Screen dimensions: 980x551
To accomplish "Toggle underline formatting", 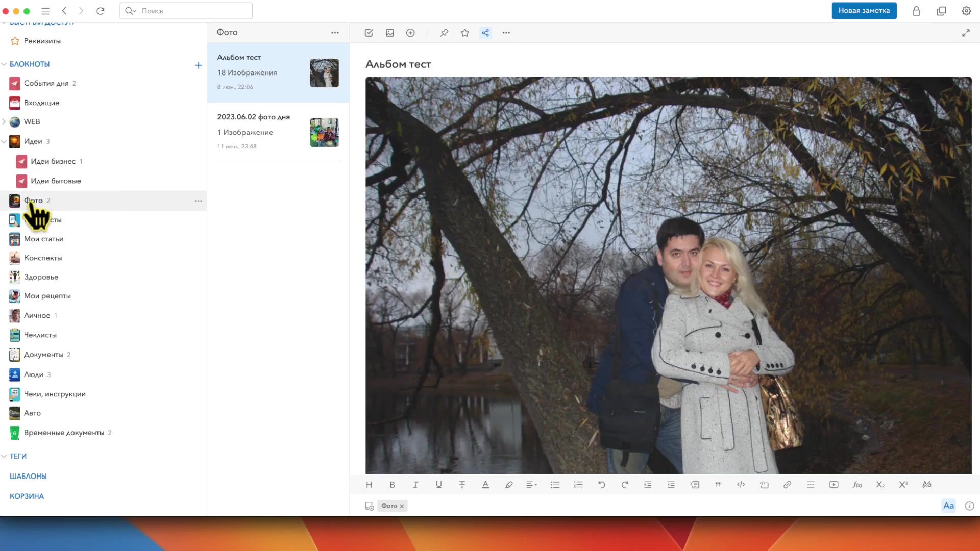I will (438, 485).
